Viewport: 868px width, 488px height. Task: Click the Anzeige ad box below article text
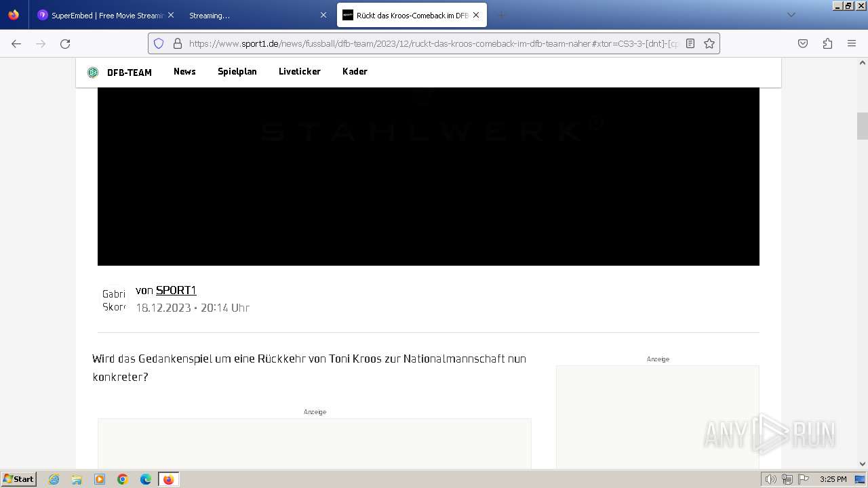[315, 443]
